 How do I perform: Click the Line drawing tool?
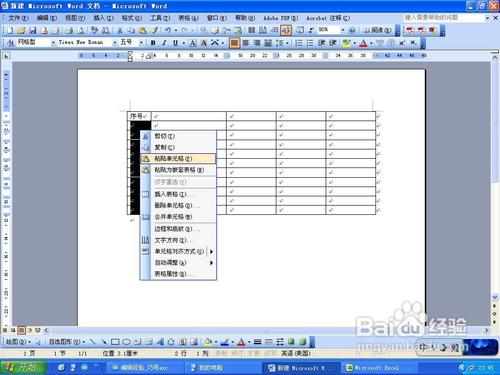pos(93,342)
